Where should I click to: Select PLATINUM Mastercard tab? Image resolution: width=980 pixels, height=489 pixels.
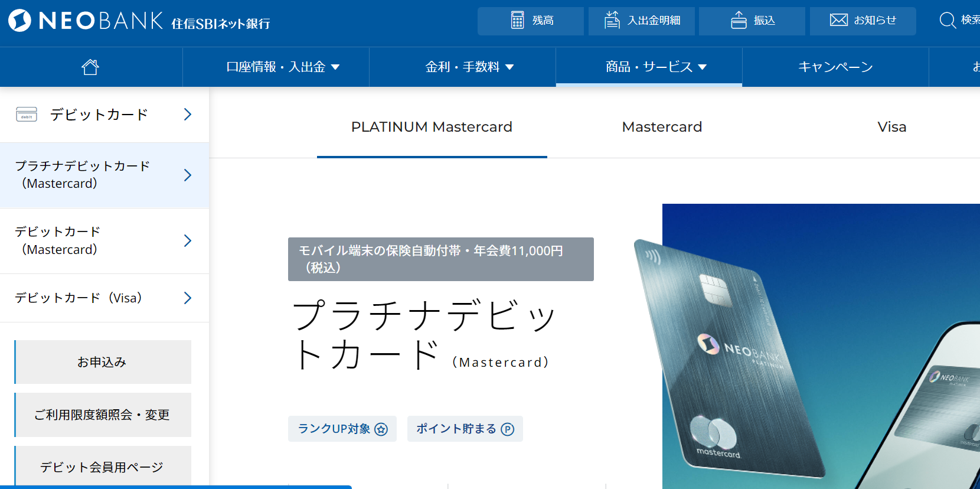(x=432, y=127)
